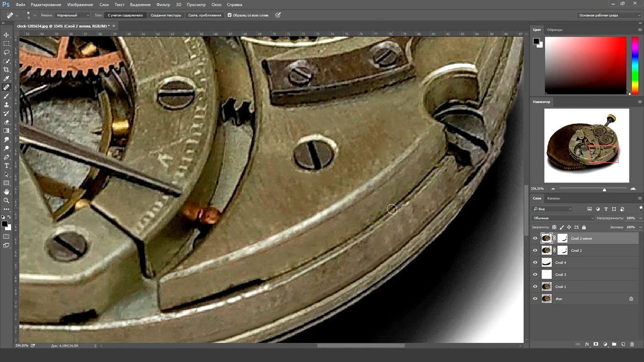Delete the selected layer with trash icon
This screenshot has width=644, height=362.
click(632, 344)
